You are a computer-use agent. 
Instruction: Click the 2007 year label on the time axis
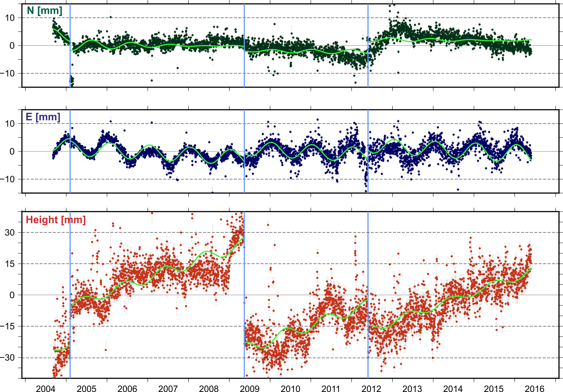[168, 388]
